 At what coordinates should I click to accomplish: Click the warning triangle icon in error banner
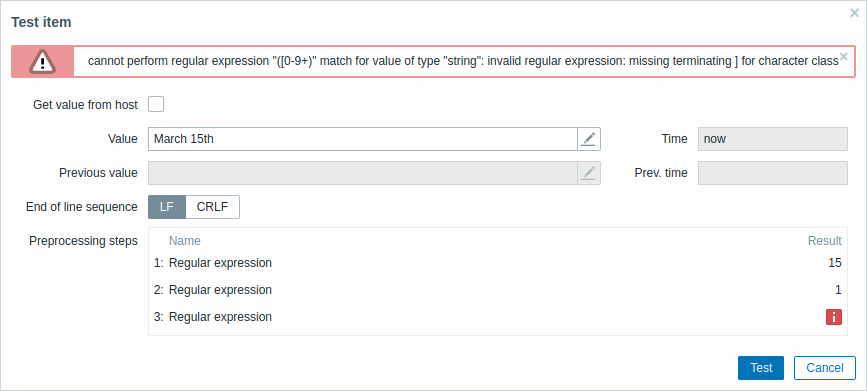(43, 61)
